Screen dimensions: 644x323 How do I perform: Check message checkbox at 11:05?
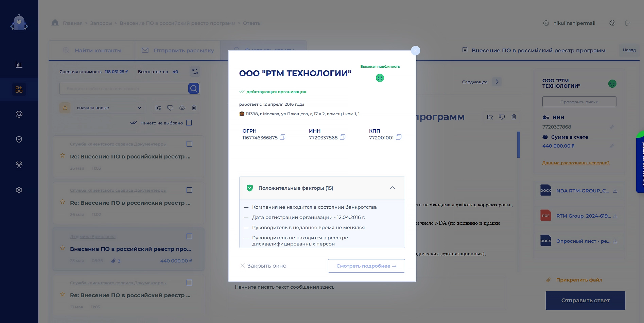tap(189, 283)
